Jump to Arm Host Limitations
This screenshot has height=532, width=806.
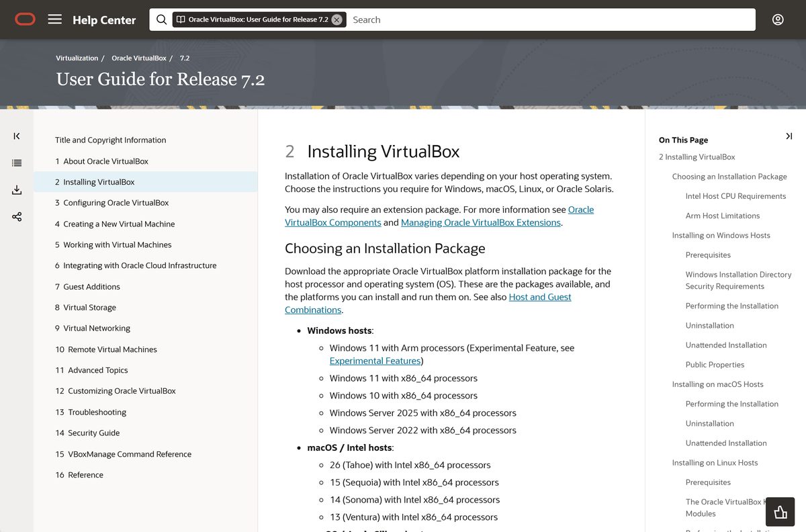(723, 216)
